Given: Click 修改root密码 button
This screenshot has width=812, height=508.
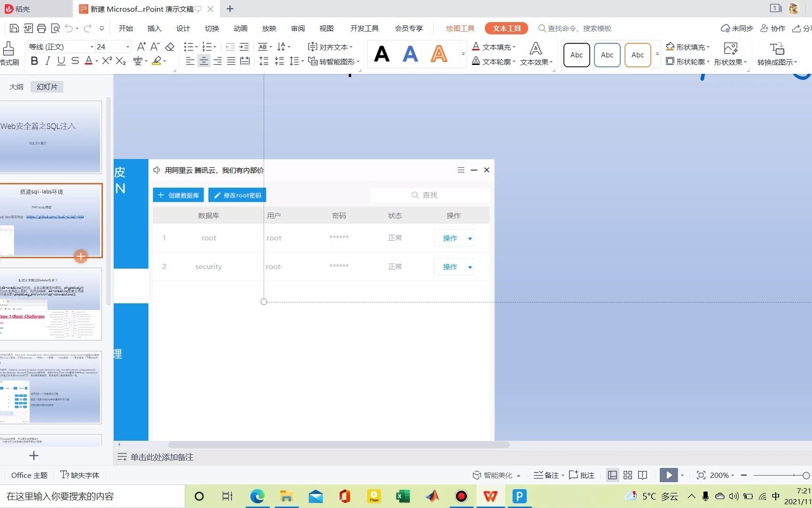Looking at the screenshot, I should click(x=237, y=195).
